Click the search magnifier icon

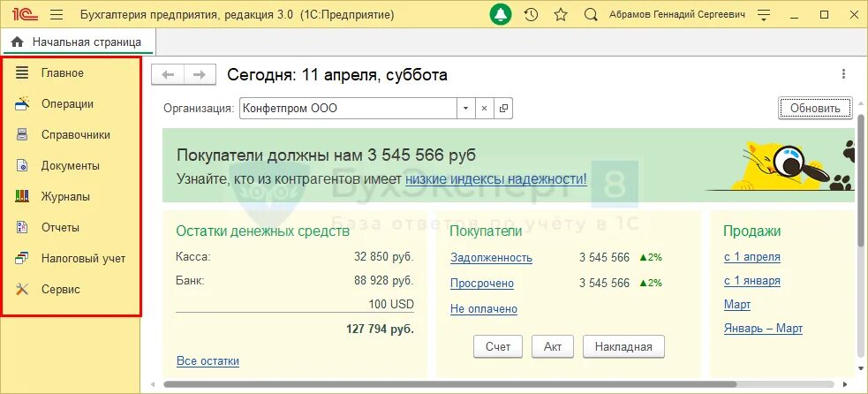pos(591,15)
